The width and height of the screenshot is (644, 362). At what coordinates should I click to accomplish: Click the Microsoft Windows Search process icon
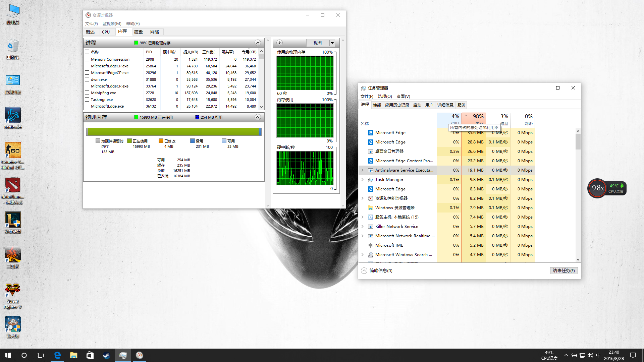(x=371, y=255)
